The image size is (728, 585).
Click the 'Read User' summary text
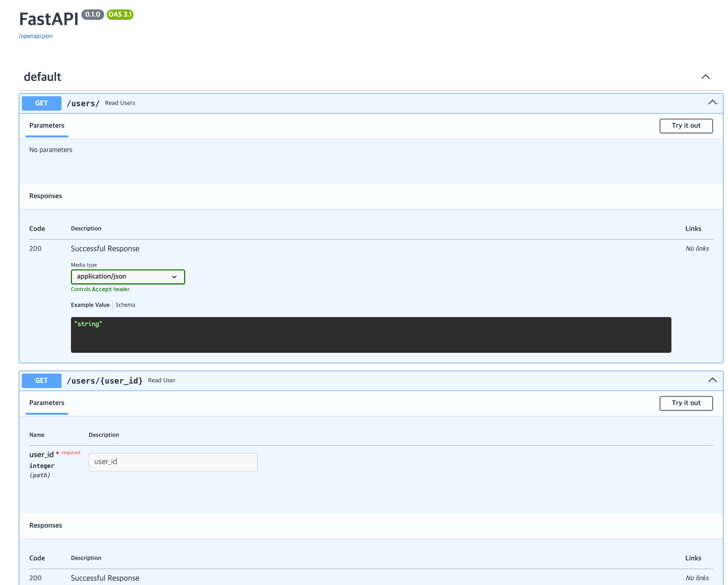[162, 381]
